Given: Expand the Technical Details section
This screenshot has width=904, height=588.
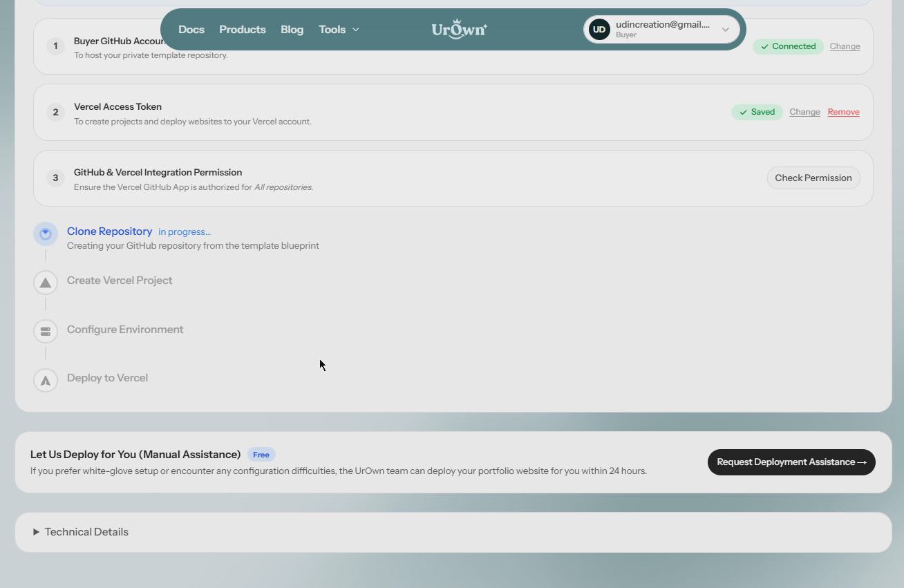Looking at the screenshot, I should [81, 532].
